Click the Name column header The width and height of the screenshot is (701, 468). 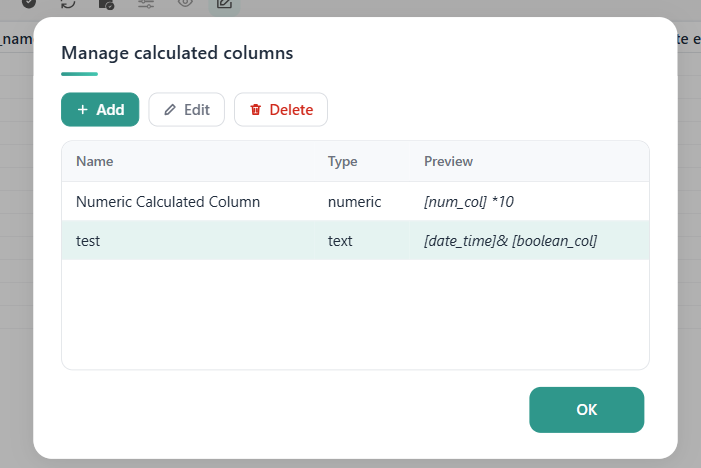(94, 161)
